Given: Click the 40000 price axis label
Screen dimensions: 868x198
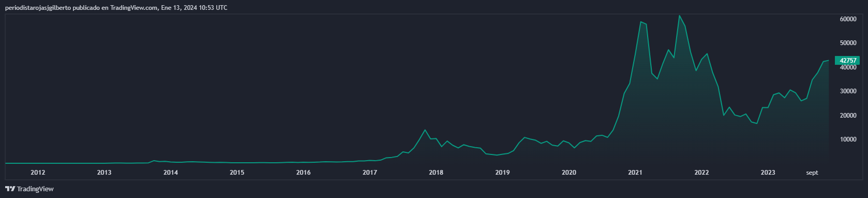Looking at the screenshot, I should point(848,67).
